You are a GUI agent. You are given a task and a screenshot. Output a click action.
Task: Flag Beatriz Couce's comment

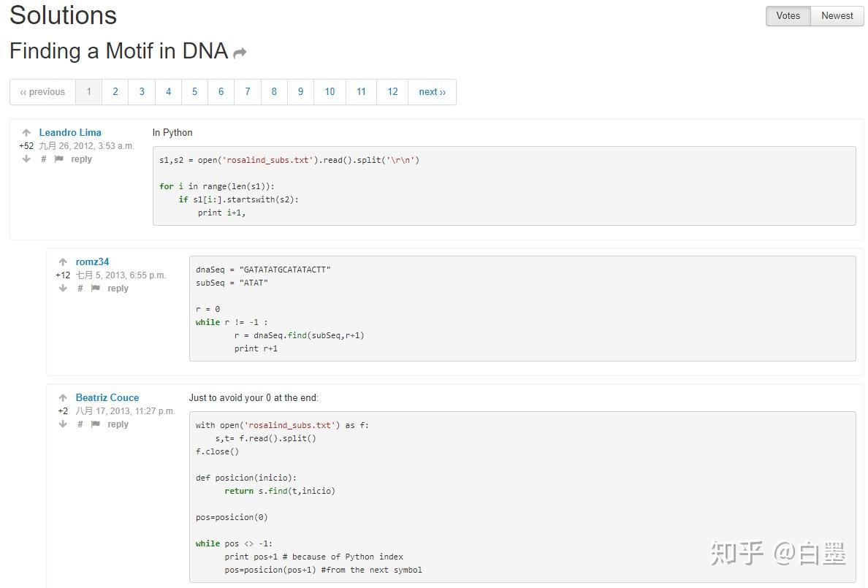96,424
